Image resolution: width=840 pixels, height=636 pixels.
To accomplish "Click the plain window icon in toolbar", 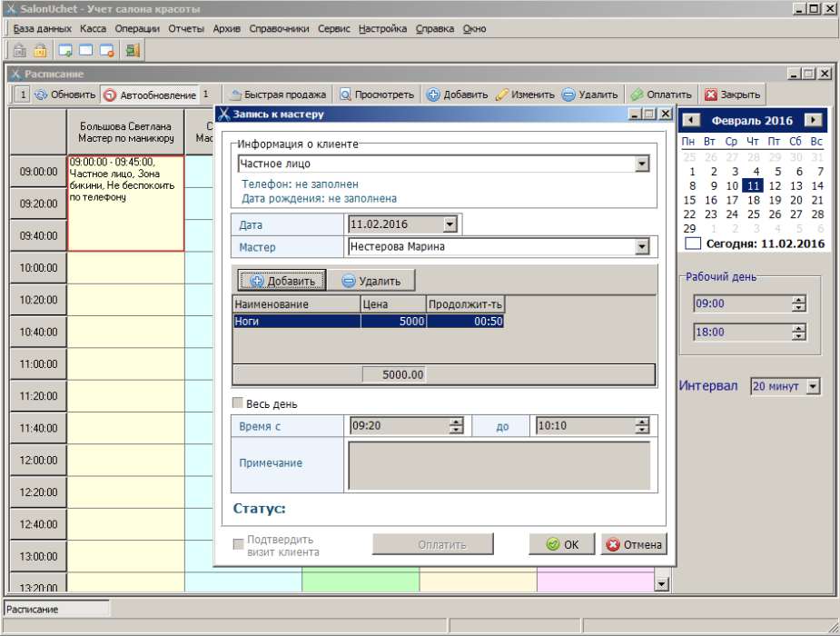I will pyautogui.click(x=85, y=50).
